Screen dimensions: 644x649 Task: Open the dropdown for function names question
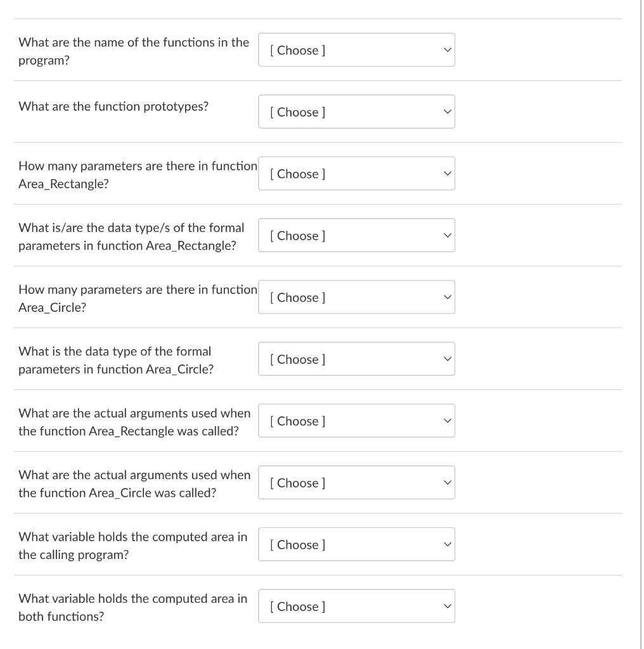point(356,50)
